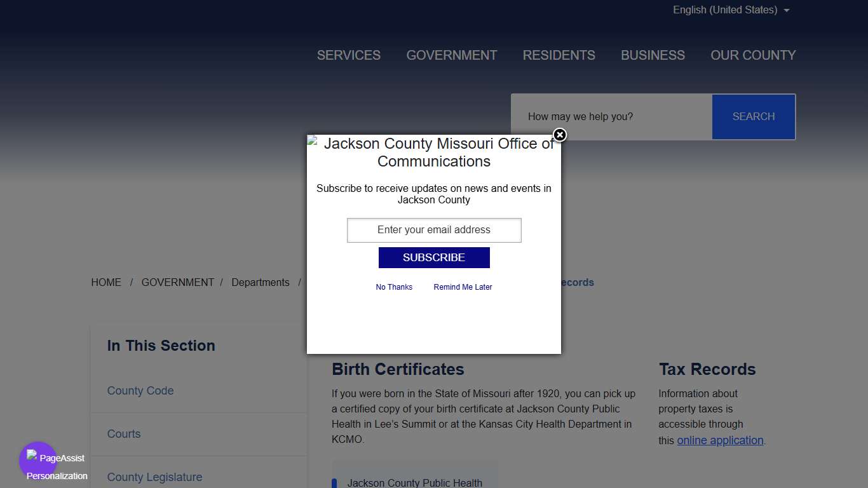The width and height of the screenshot is (868, 488).
Task: Follow the tax records 'online application' link
Action: point(720,440)
